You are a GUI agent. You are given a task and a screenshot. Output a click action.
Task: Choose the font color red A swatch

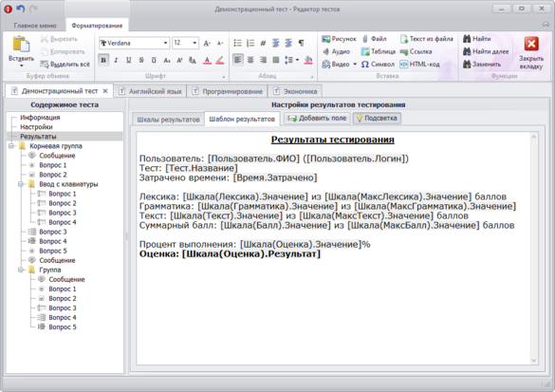click(207, 61)
